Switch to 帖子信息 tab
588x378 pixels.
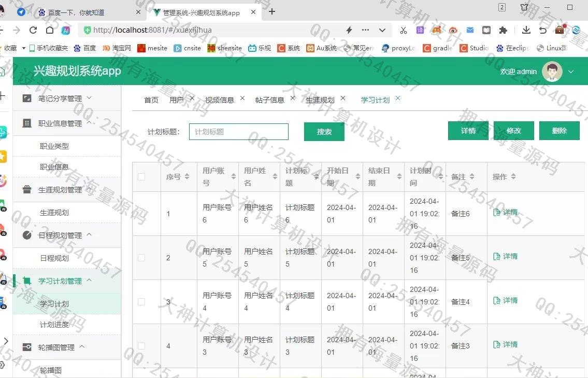269,100
